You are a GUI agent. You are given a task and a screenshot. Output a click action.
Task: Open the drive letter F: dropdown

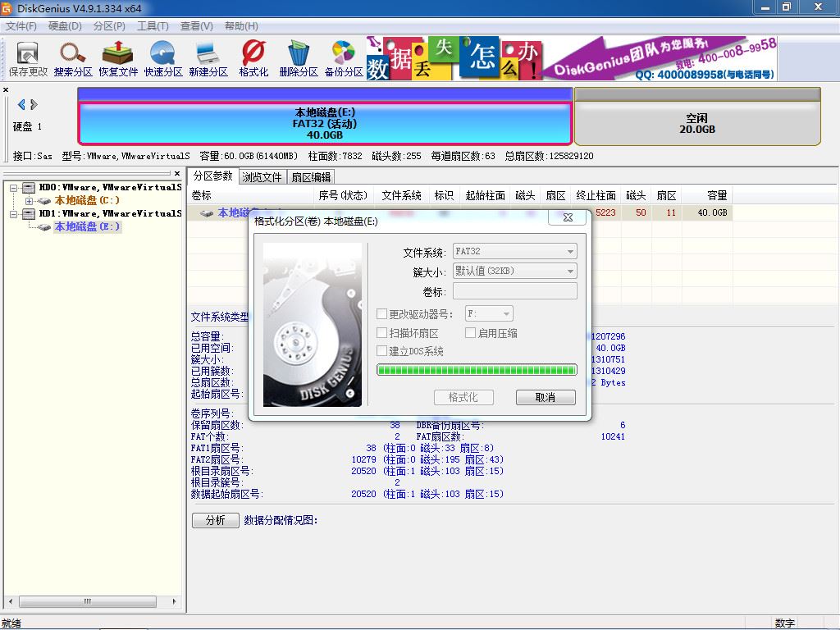(x=489, y=314)
